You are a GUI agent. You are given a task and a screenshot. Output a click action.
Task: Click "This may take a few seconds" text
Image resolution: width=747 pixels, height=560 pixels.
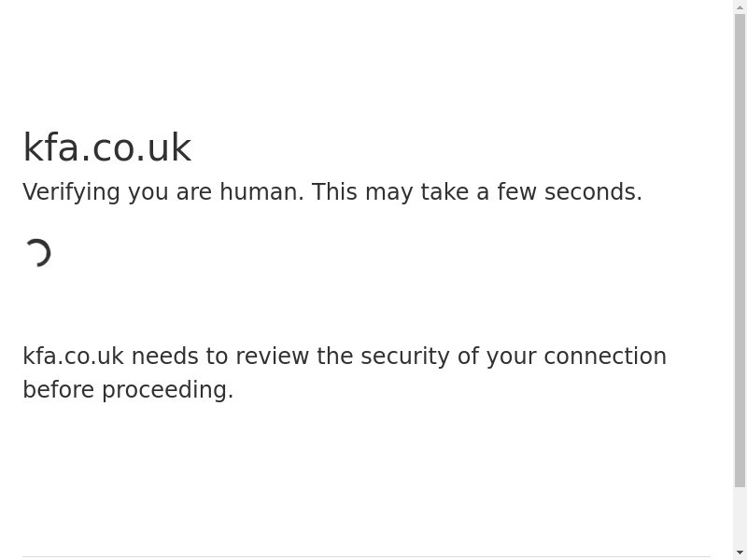[476, 192]
